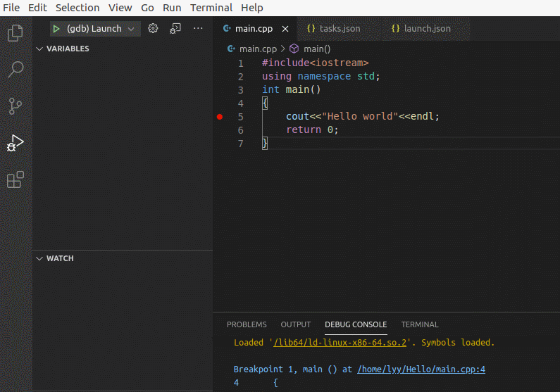Open the Terminal menu
The image size is (560, 392).
[211, 8]
